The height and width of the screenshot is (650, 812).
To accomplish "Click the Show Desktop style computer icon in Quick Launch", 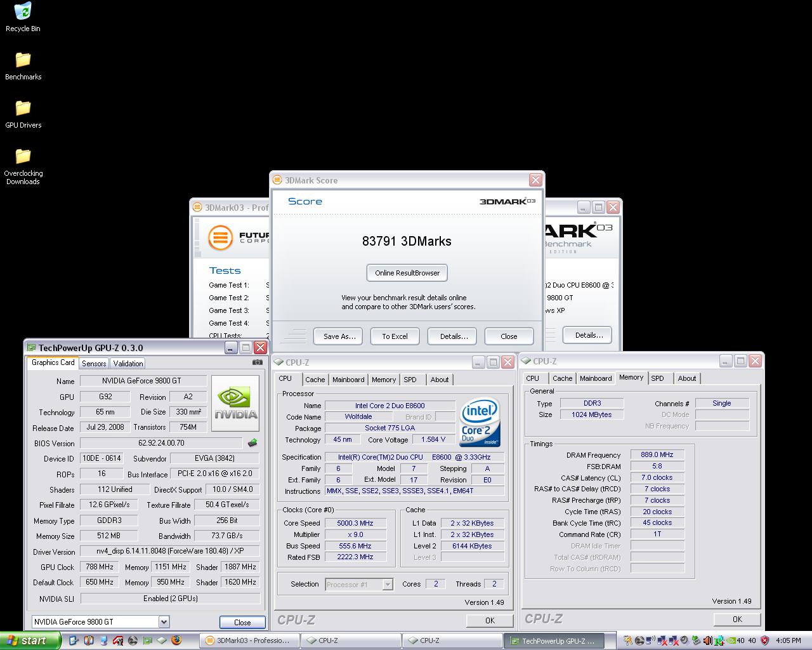I will [103, 640].
